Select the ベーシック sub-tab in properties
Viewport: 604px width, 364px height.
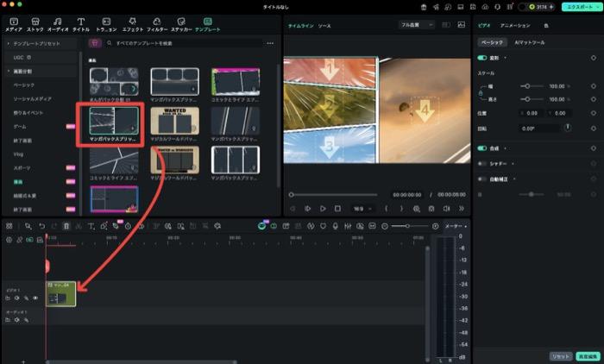tap(492, 42)
